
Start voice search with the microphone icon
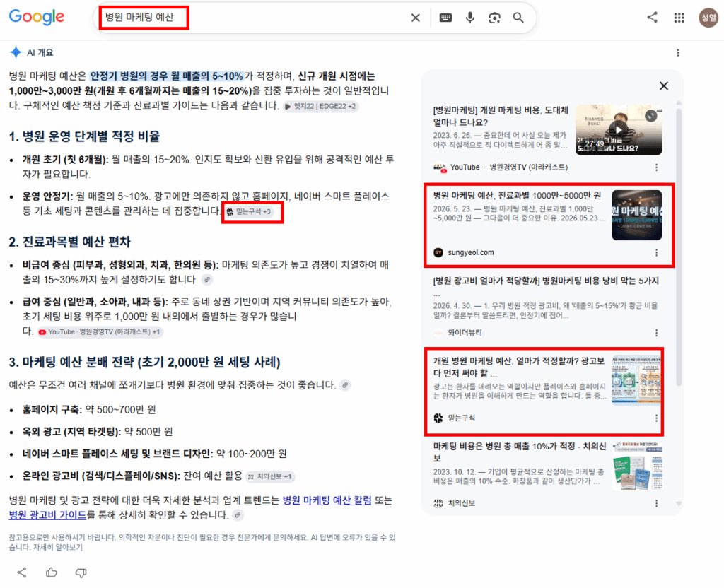tap(470, 18)
